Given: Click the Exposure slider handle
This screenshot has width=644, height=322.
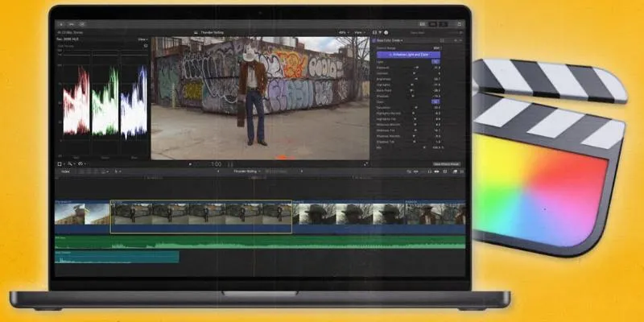Looking at the screenshot, I should pyautogui.click(x=417, y=68).
